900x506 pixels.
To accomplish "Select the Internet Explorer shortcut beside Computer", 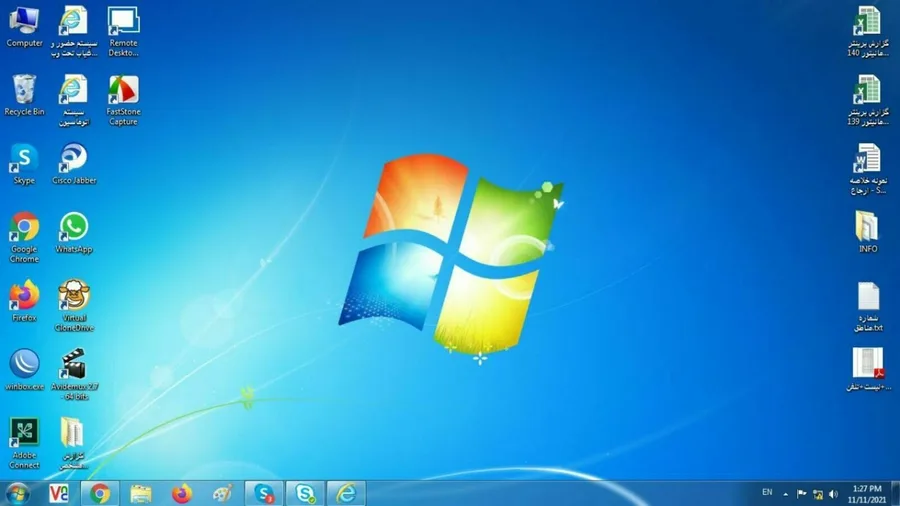I will (74, 32).
